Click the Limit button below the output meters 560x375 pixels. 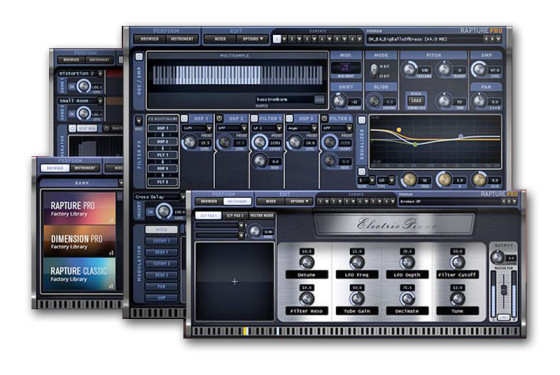(x=504, y=317)
